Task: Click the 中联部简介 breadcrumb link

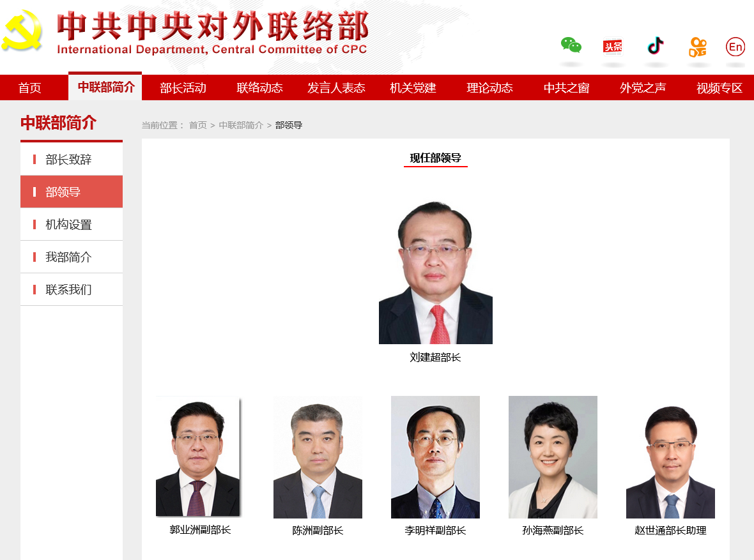Action: 241,125
